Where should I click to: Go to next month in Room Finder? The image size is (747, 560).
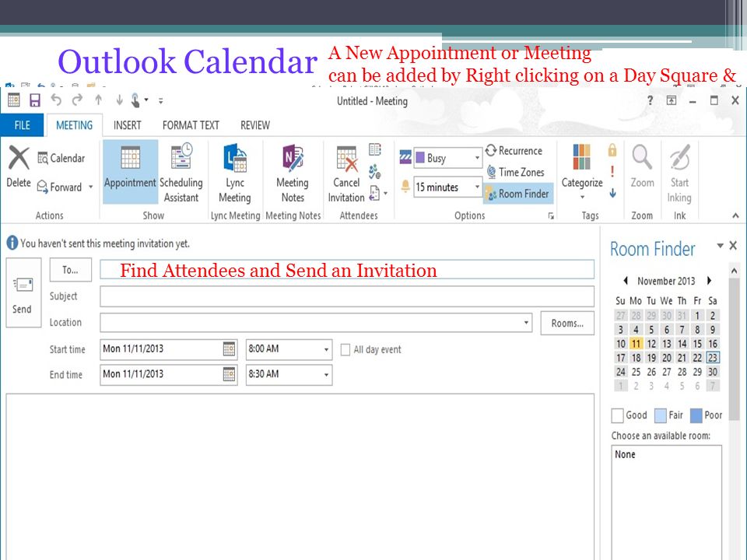click(x=710, y=281)
